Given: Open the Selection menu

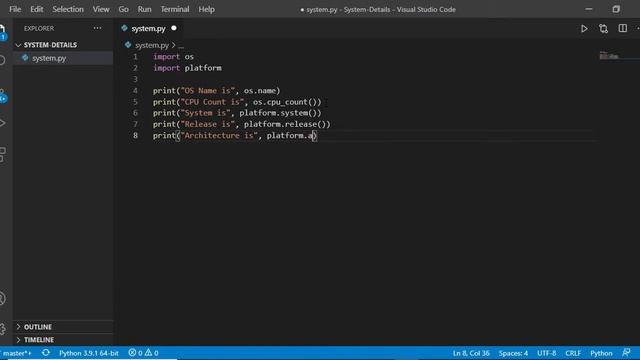Looking at the screenshot, I should point(68,9).
